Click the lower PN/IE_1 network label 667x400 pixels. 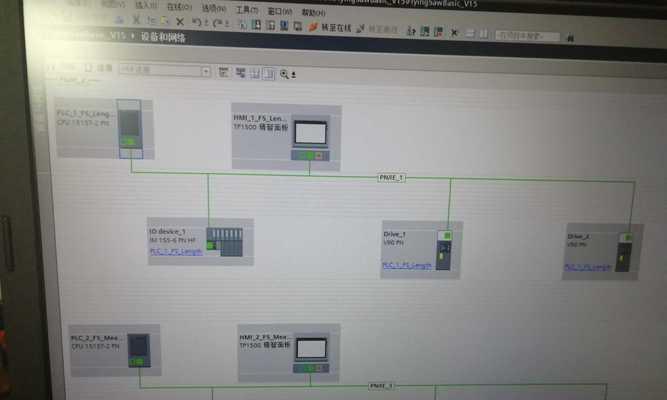(x=382, y=386)
